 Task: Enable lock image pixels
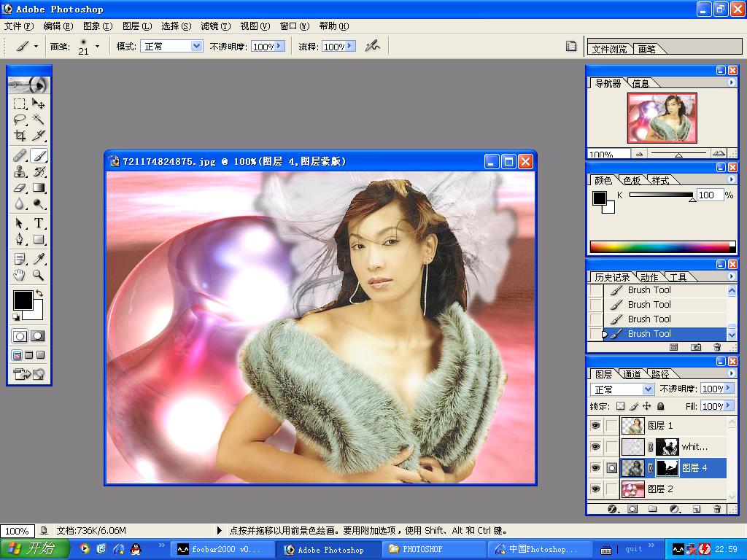pos(634,406)
